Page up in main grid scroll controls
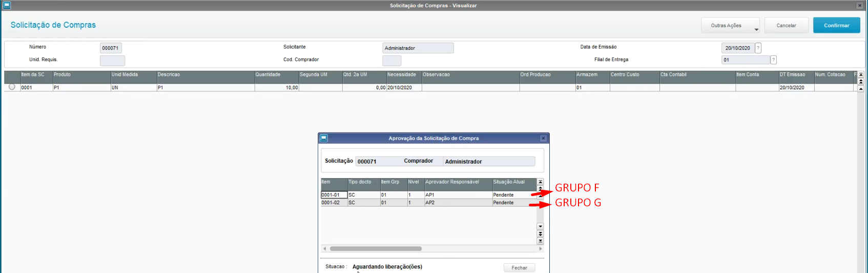This screenshot has width=868, height=273. tap(861, 82)
